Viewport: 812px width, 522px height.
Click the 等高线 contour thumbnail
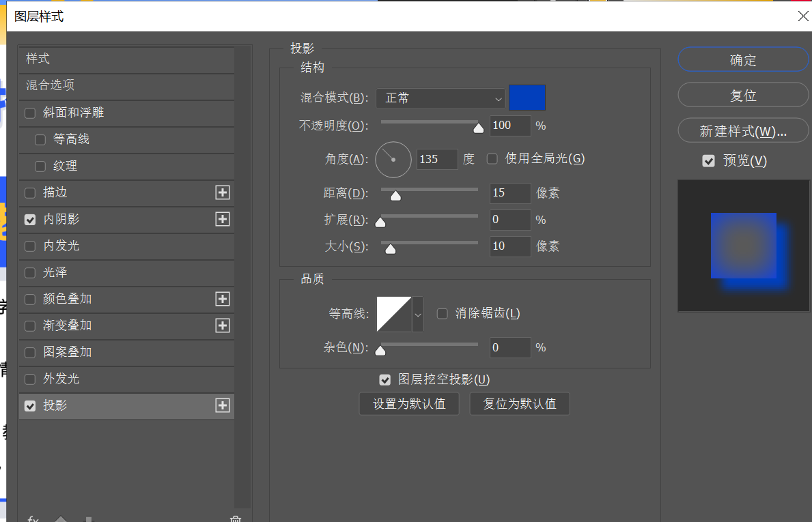(x=394, y=314)
